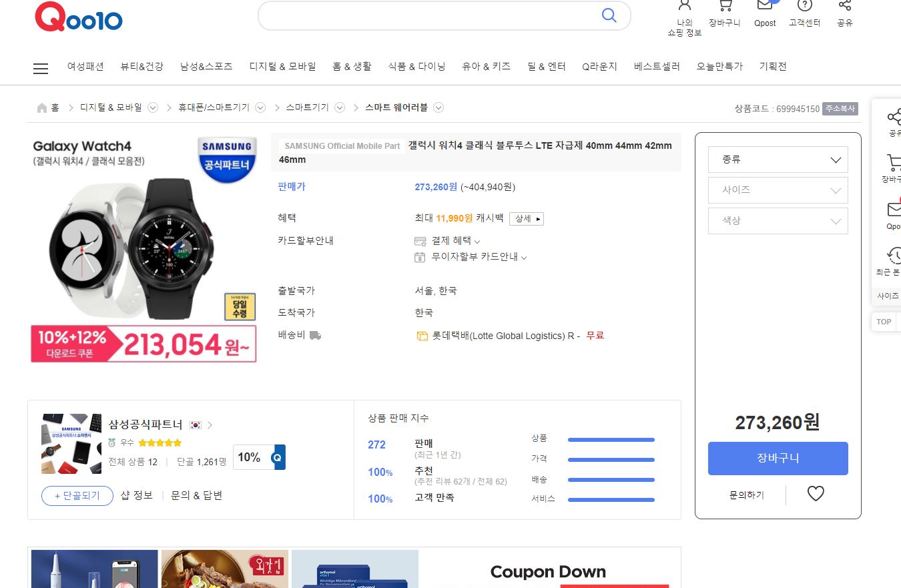Open the Qpost mail icon in header
Image resolution: width=901 pixels, height=588 pixels.
point(765,6)
